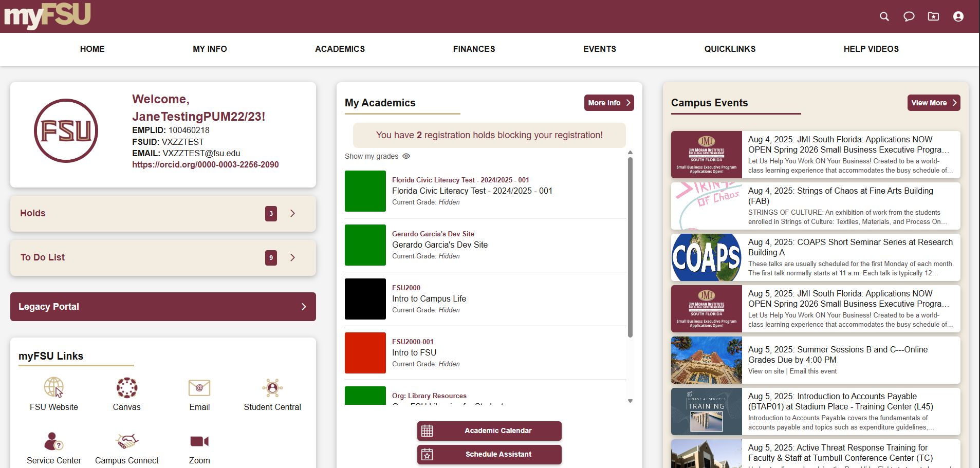Open the EVENTS menu
This screenshot has height=468, width=980.
pos(600,49)
